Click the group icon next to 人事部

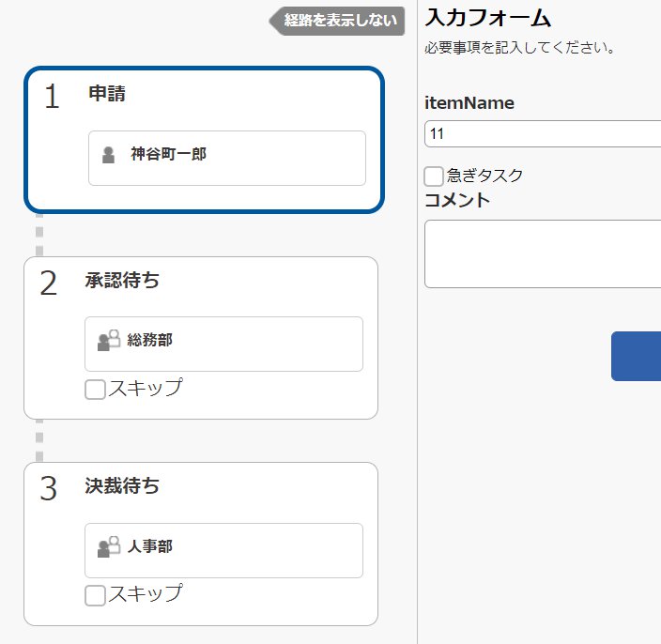tap(109, 546)
